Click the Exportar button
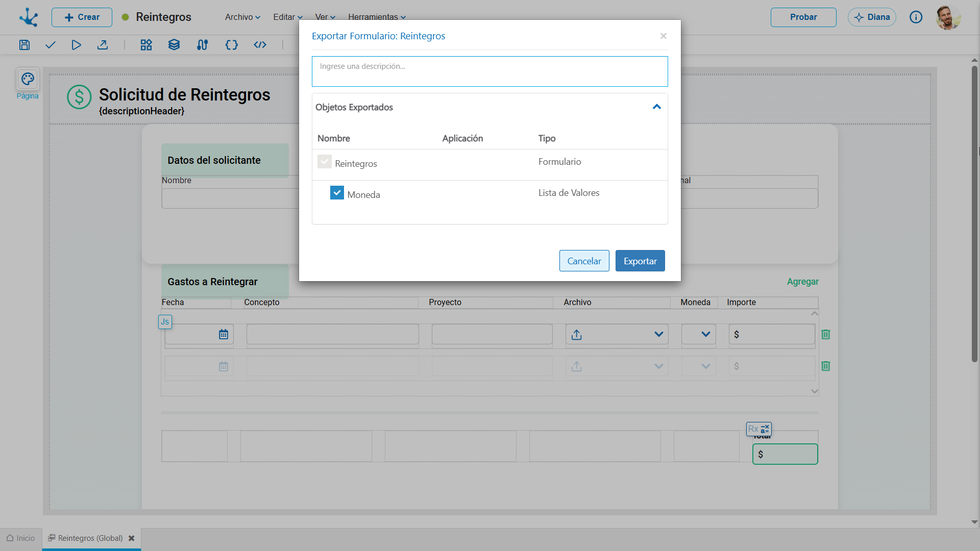The width and height of the screenshot is (980, 551). tap(640, 261)
